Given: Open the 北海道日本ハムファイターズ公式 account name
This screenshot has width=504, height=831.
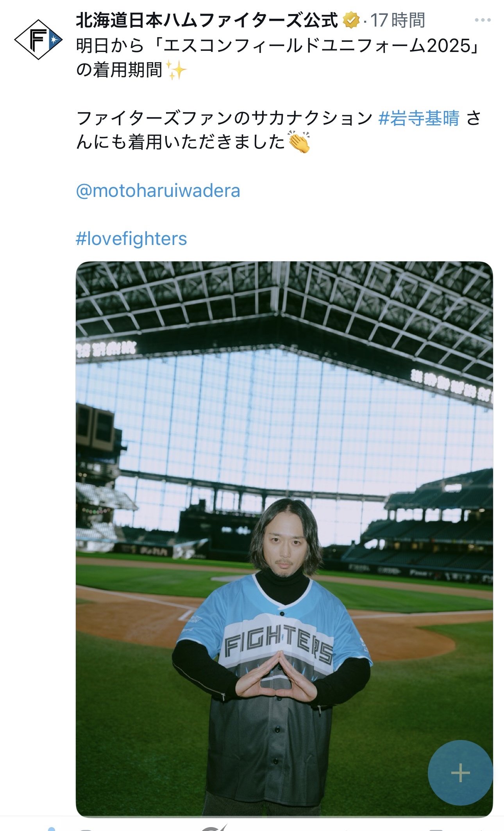Looking at the screenshot, I should [x=207, y=20].
